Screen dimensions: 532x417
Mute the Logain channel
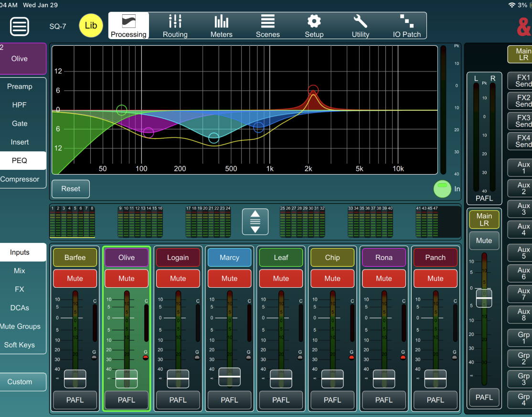tap(178, 279)
